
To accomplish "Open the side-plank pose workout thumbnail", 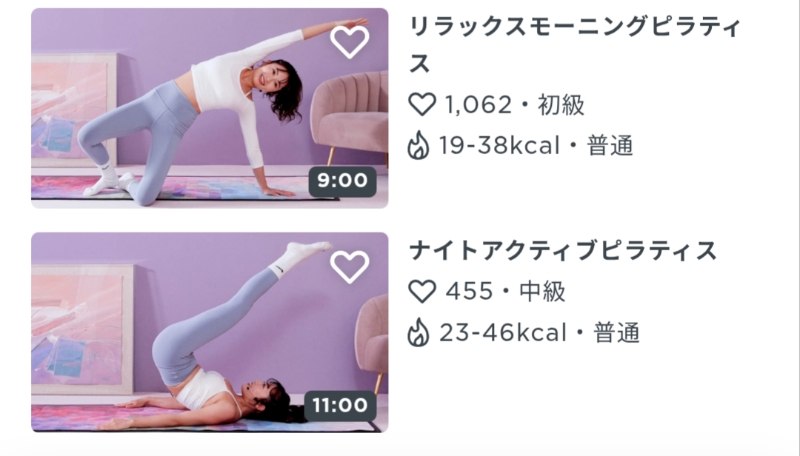I will click(x=210, y=108).
